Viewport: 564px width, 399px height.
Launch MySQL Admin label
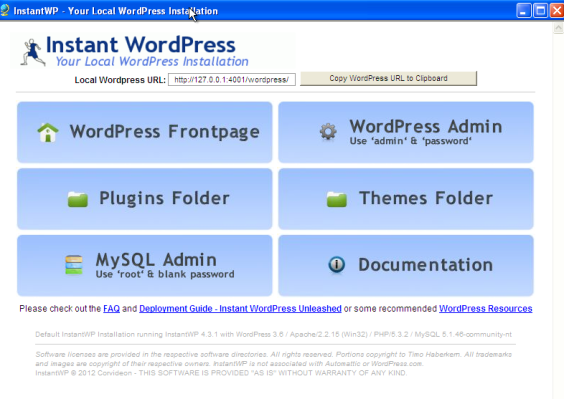[156, 260]
